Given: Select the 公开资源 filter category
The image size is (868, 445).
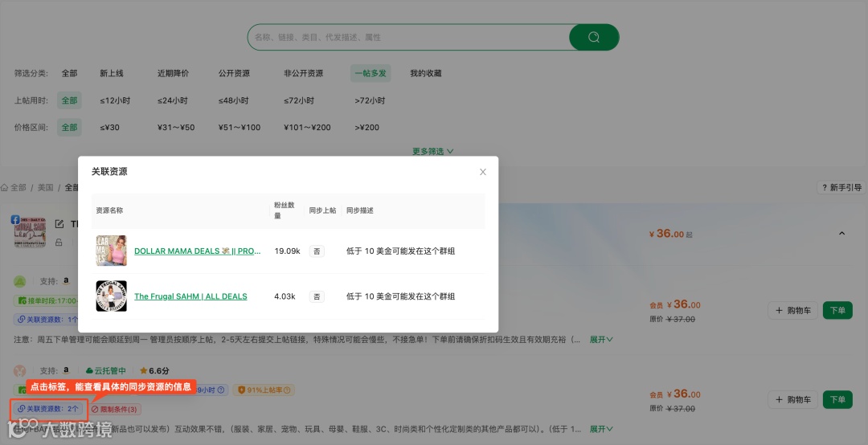Looking at the screenshot, I should [x=234, y=73].
